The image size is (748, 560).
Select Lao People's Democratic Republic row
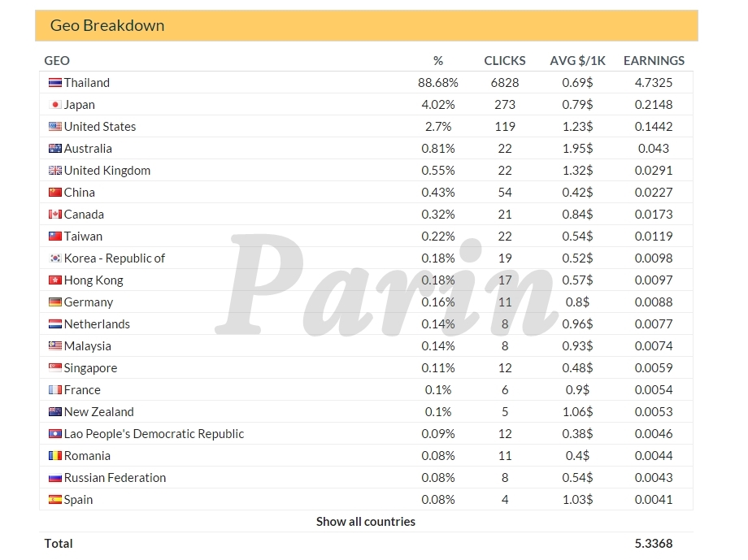tap(154, 434)
